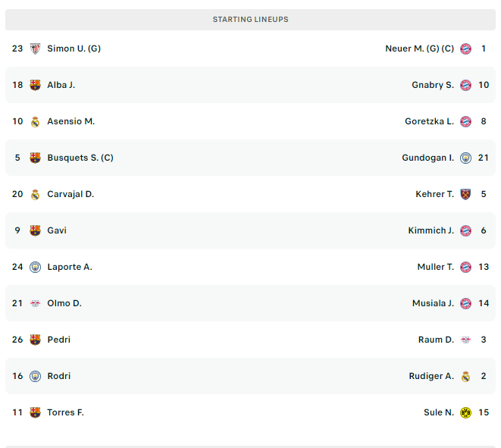Image resolution: width=501 pixels, height=448 pixels.
Task: Click the Borussia Dortmund crest beside Sule N.
Action: (465, 412)
